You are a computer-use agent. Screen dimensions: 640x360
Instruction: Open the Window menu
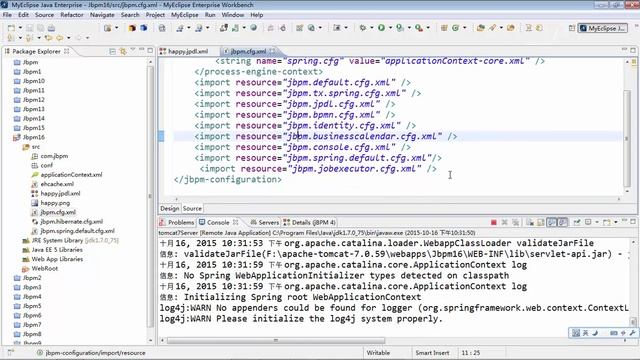[233, 15]
